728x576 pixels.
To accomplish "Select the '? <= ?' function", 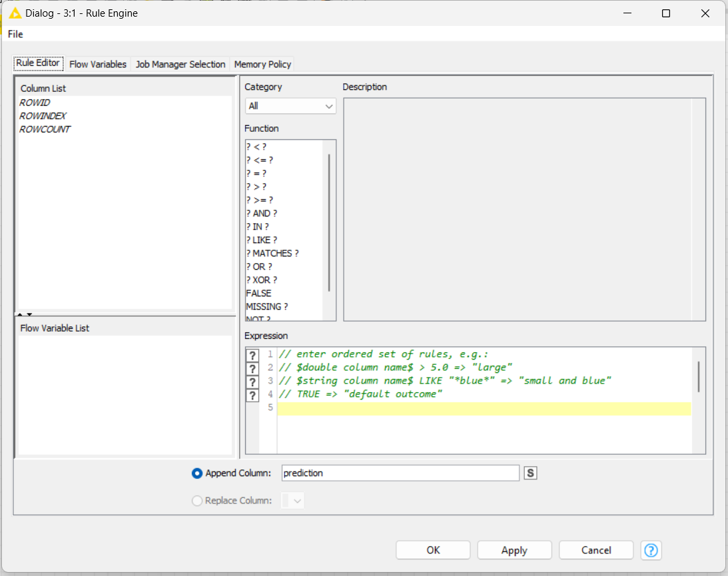I will 260,160.
